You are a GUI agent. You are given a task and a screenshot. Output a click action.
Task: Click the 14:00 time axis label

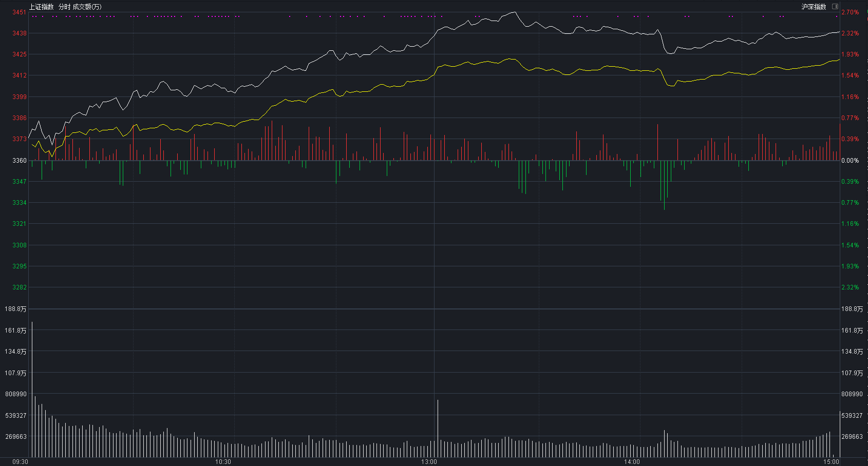pyautogui.click(x=632, y=462)
